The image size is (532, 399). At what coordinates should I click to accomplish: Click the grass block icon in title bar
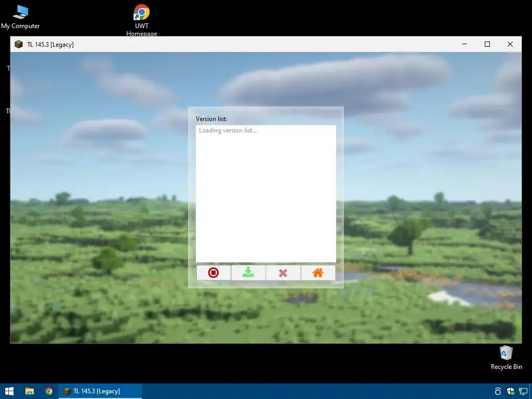[x=19, y=45]
